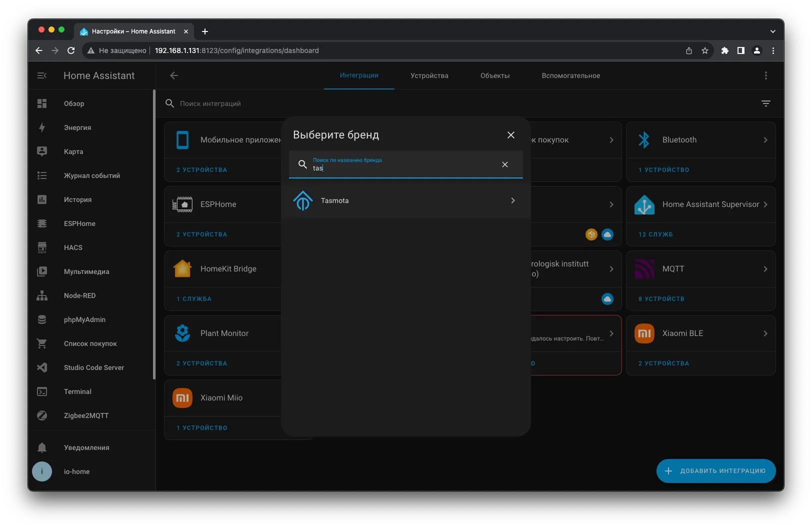Expand the Bluetooth card chevron
Viewport: 812px width, 528px height.
[x=765, y=140]
